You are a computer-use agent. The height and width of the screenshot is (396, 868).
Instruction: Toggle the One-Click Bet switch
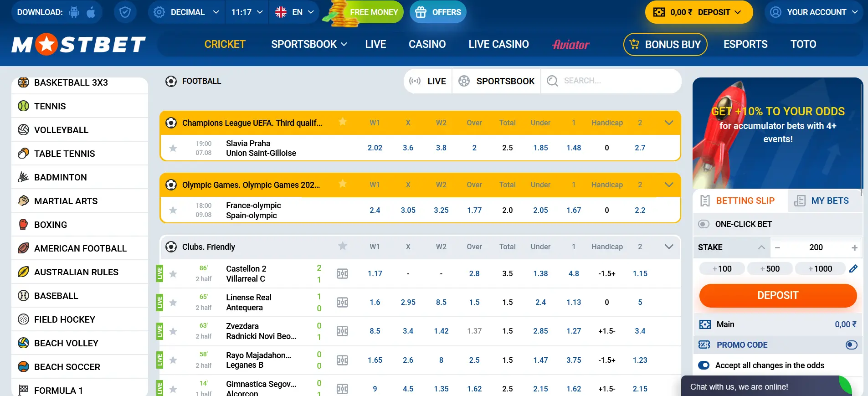pyautogui.click(x=704, y=224)
